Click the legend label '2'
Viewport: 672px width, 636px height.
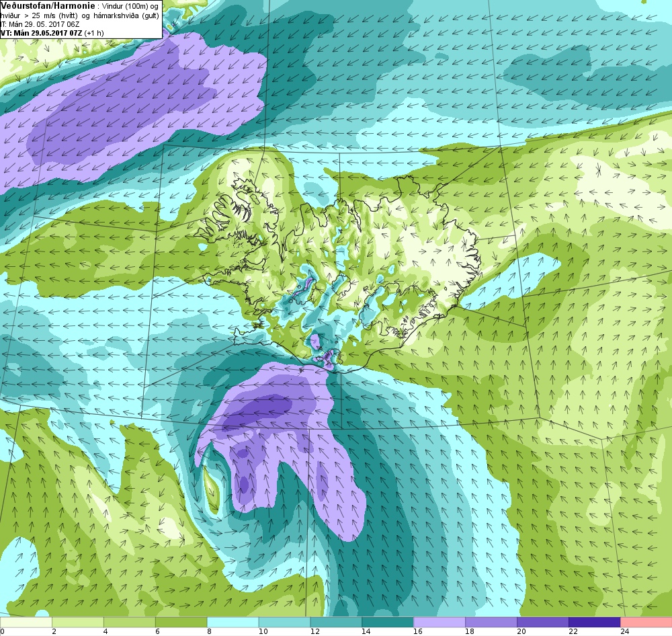pos(54,631)
